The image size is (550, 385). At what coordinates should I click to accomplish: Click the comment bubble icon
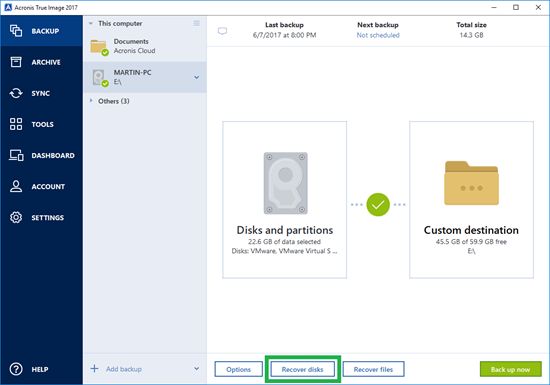tap(222, 31)
